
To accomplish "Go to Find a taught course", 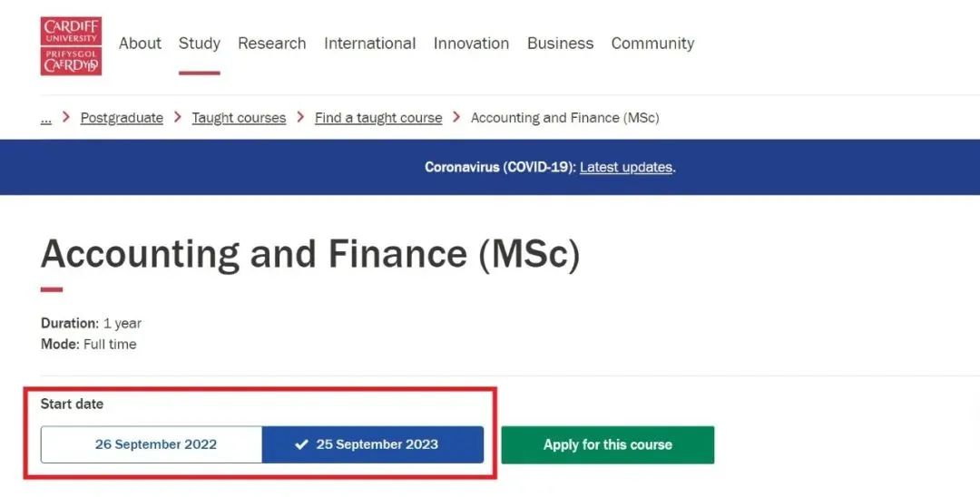I will (x=378, y=118).
